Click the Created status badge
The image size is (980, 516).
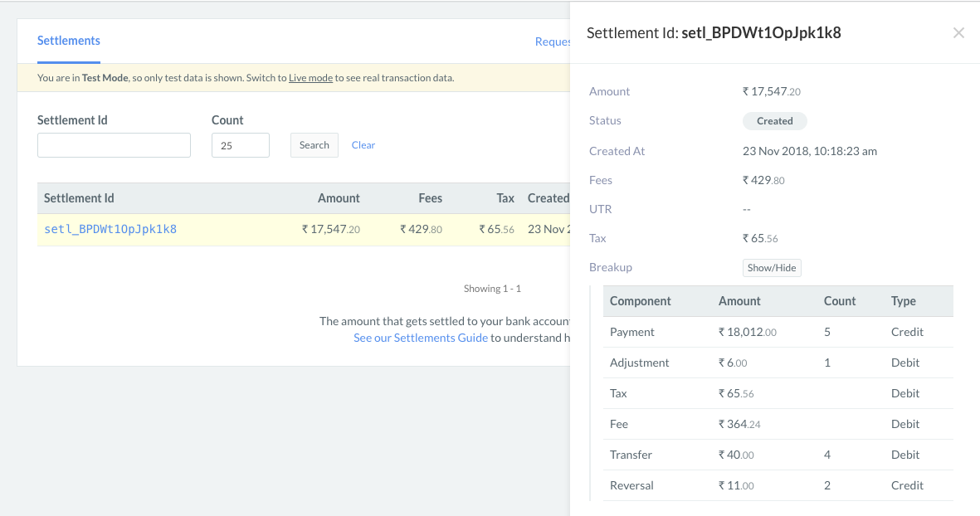[774, 121]
